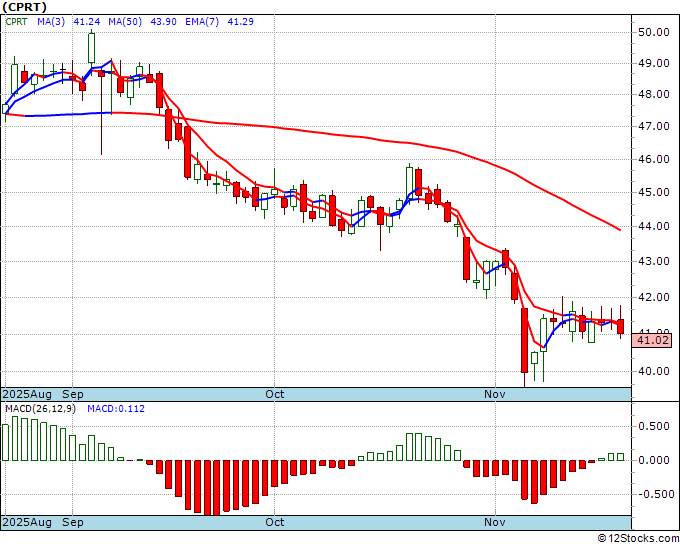This screenshot has height=546, width=680.
Task: Click the EMA(7) legend label
Action: (x=202, y=22)
